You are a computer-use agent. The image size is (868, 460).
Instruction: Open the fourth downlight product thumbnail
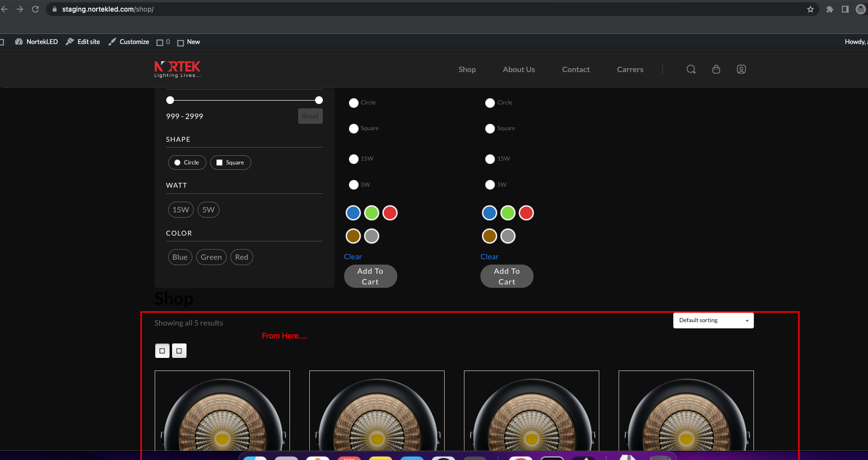[x=686, y=411]
